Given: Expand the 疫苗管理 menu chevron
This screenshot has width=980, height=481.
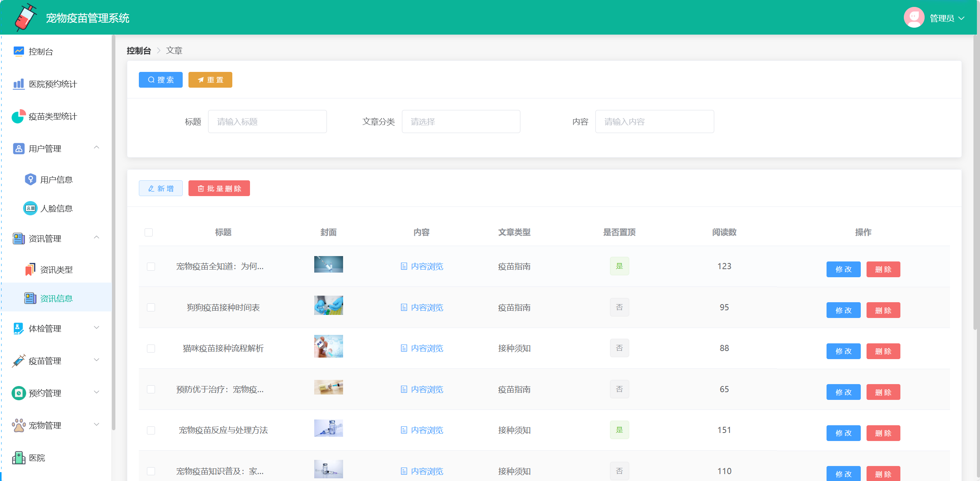Looking at the screenshot, I should click(x=97, y=360).
